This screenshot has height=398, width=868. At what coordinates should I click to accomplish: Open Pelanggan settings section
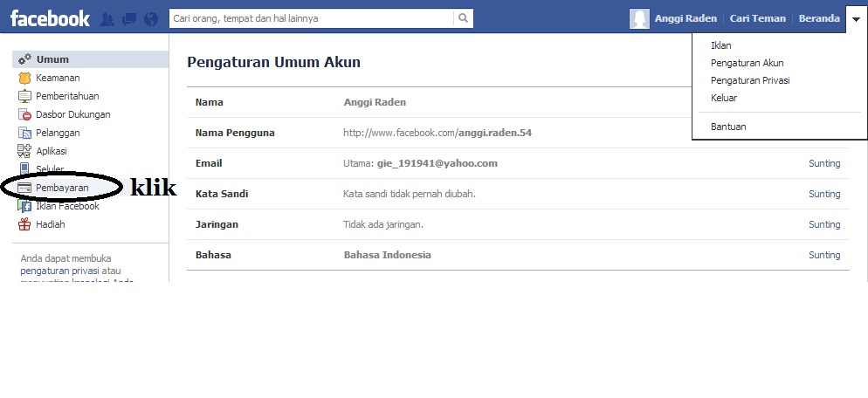click(58, 133)
